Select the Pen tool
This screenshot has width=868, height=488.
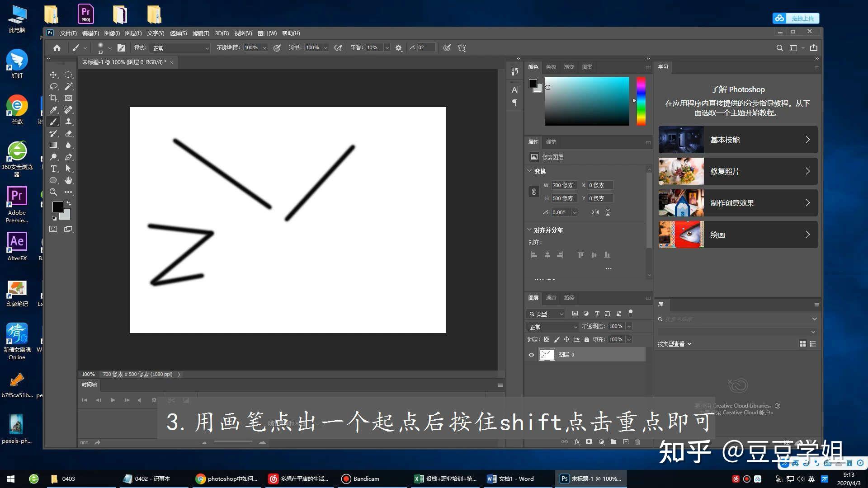pyautogui.click(x=68, y=157)
